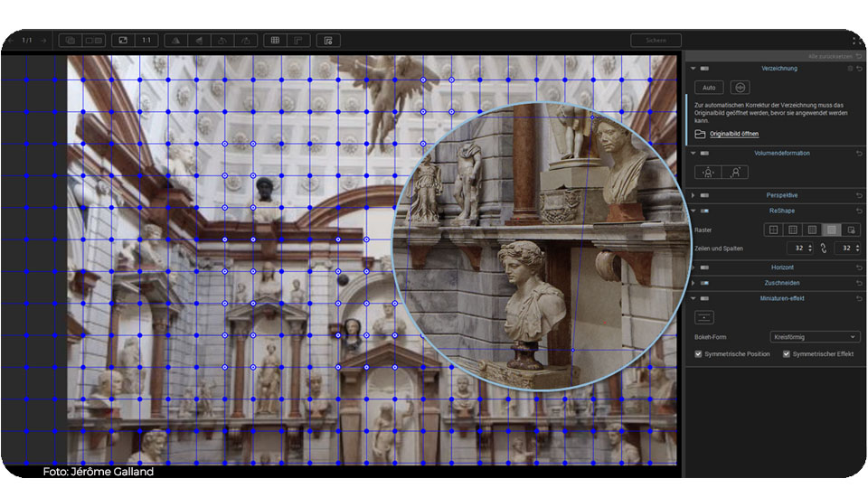Viewport: 868px width, 488px height.
Task: Open the Zuschneiden section tab
Action: click(781, 283)
